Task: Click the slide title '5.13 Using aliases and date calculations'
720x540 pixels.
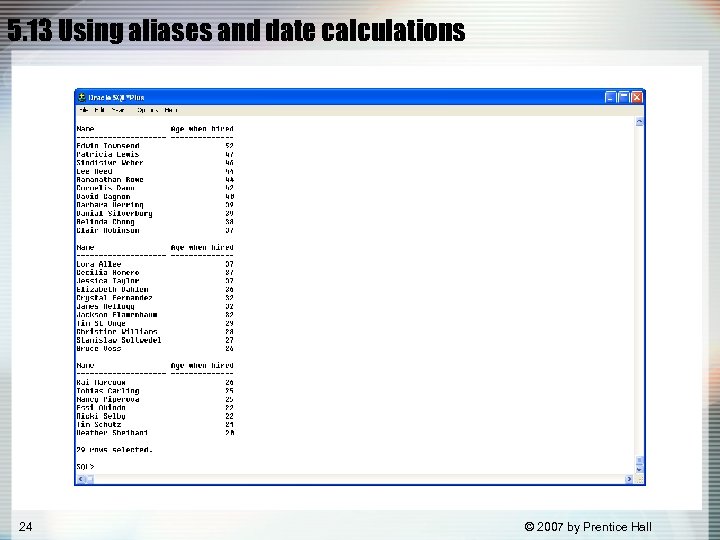Action: pos(236,31)
